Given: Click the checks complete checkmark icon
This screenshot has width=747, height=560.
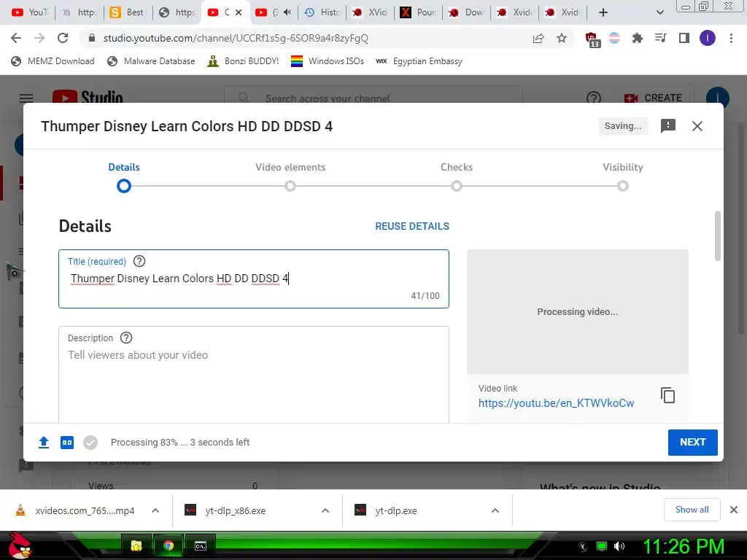Looking at the screenshot, I should (90, 443).
